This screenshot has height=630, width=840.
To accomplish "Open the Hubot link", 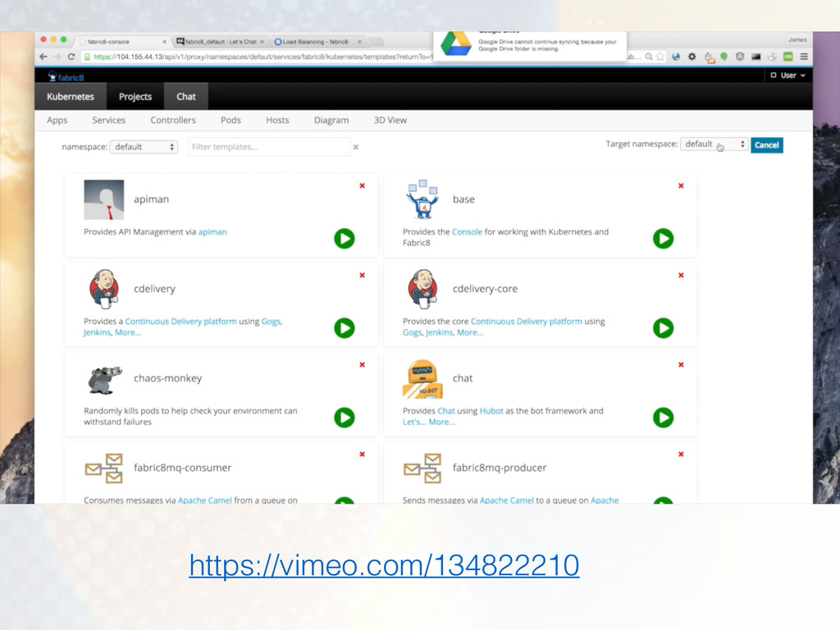I will (x=491, y=411).
